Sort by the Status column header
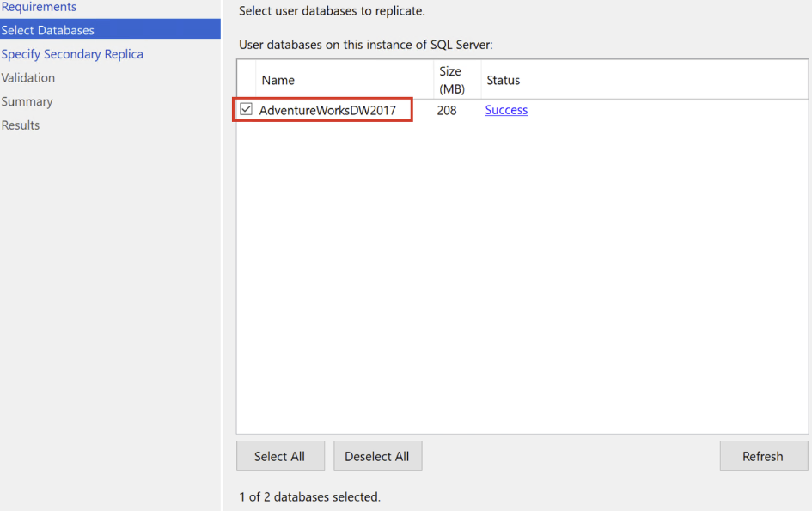 click(x=644, y=80)
